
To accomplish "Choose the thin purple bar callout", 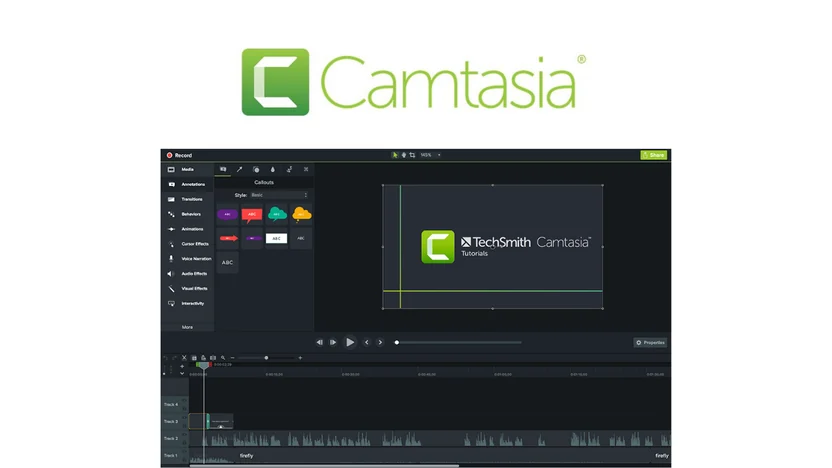I will coord(252,238).
